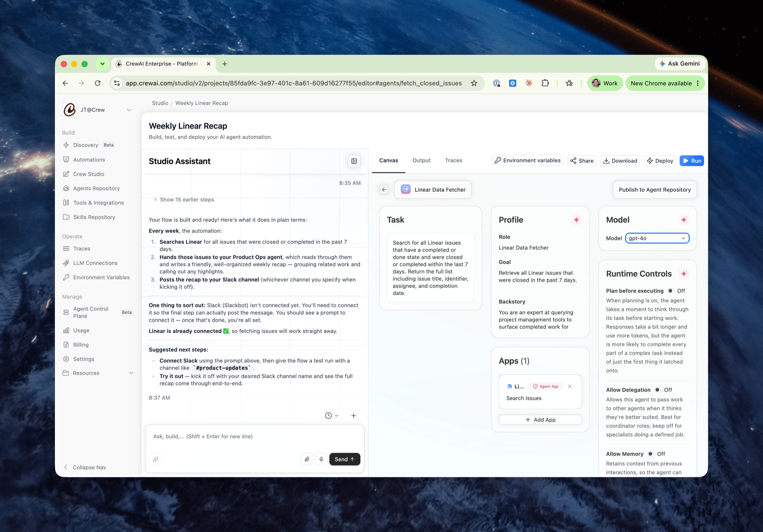763x532 pixels.
Task: Toggle the Allow Memory switch
Action: click(x=650, y=454)
